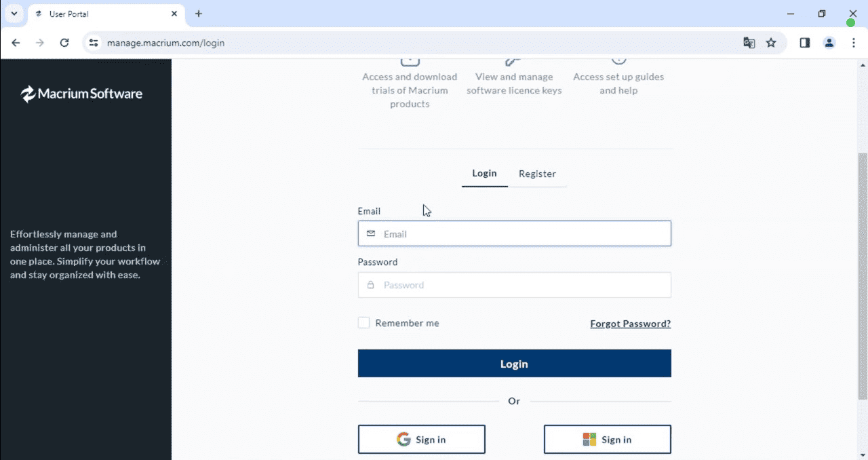This screenshot has width=868, height=460.
Task: Select the User Portal browser tab
Action: pos(105,14)
